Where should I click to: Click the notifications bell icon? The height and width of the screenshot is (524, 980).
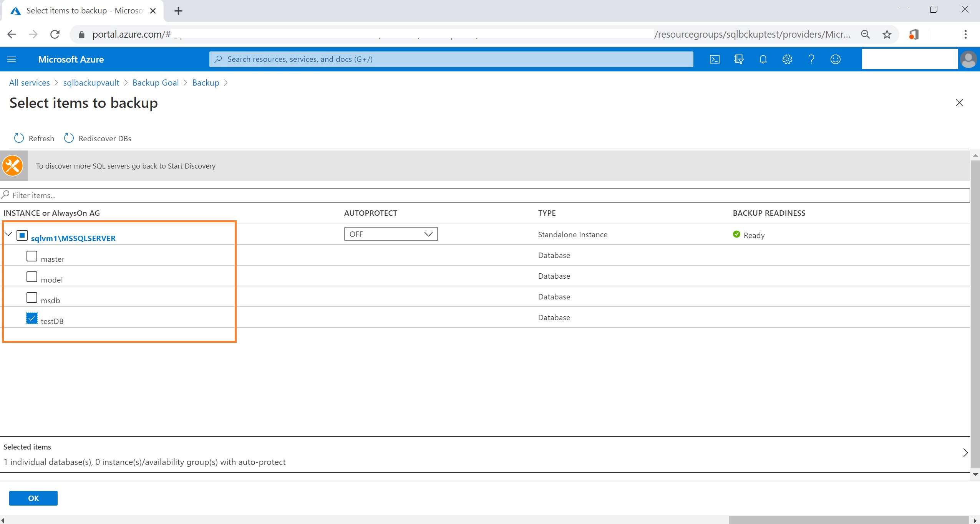coord(763,59)
